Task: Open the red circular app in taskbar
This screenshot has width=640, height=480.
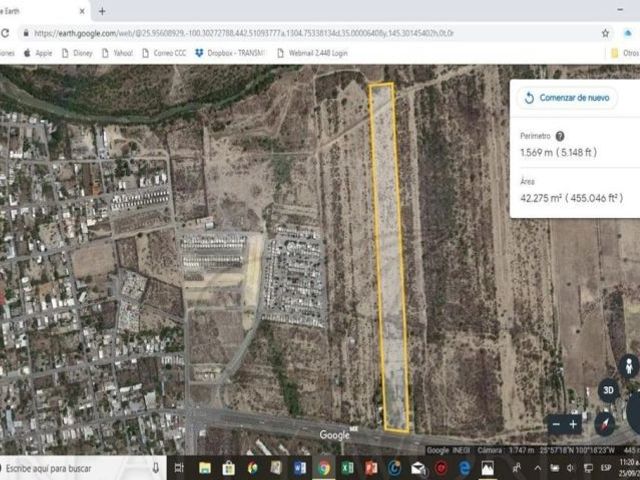Action: pos(441,468)
